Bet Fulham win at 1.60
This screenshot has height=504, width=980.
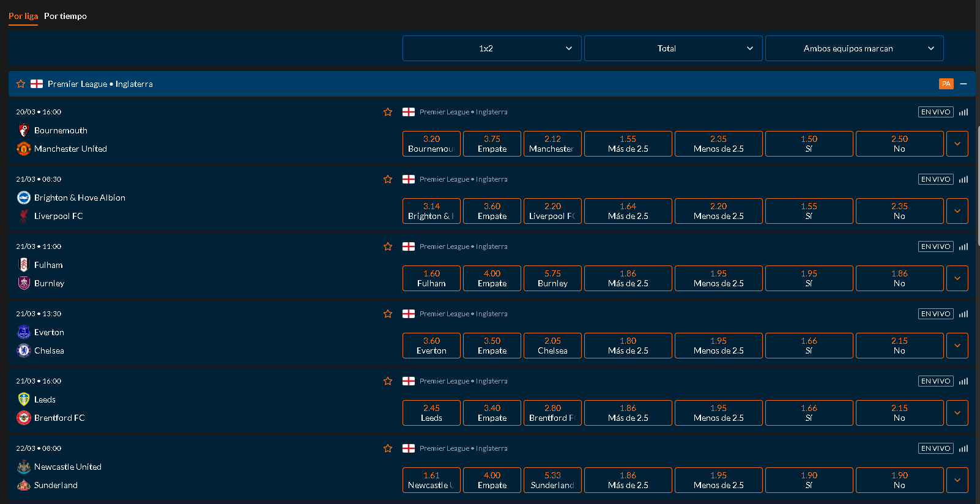point(431,278)
